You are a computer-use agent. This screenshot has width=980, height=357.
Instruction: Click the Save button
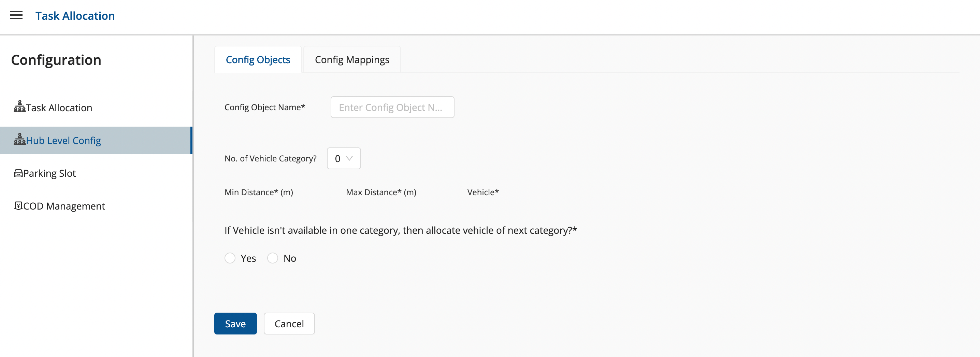click(235, 324)
